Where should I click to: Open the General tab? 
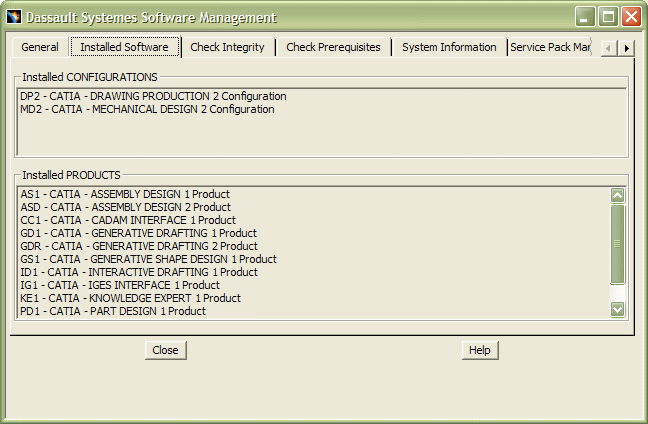(x=40, y=47)
